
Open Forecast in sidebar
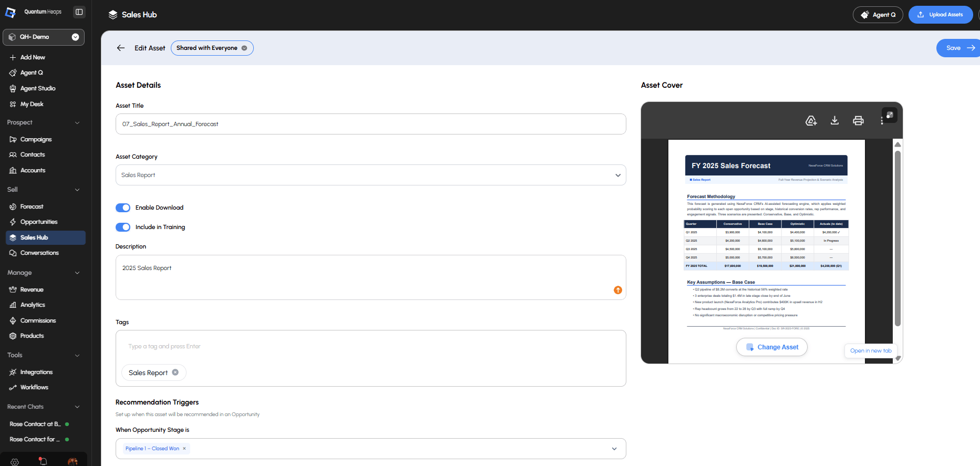coord(32,206)
